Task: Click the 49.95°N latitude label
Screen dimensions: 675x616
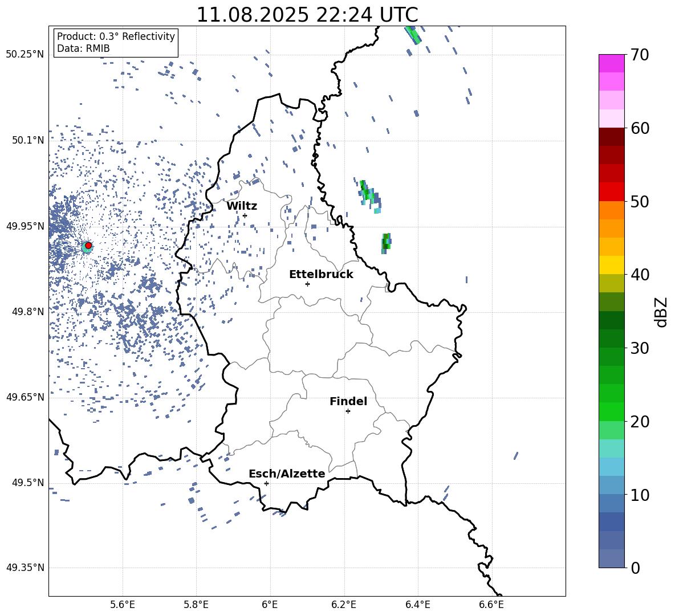Action: 25,226
